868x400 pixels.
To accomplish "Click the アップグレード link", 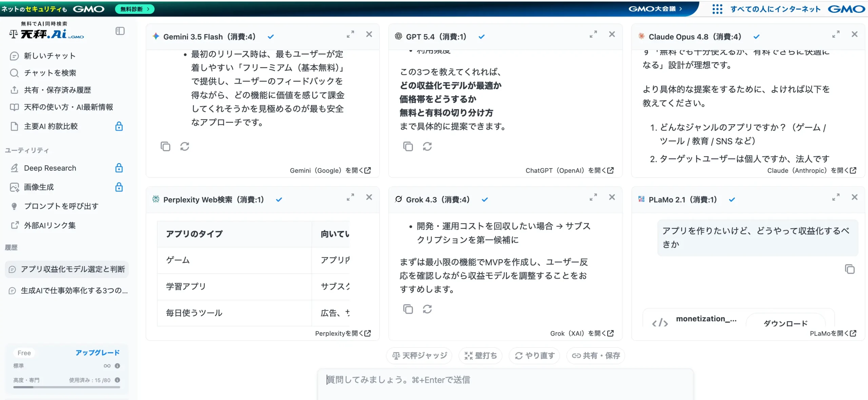I will coord(97,353).
